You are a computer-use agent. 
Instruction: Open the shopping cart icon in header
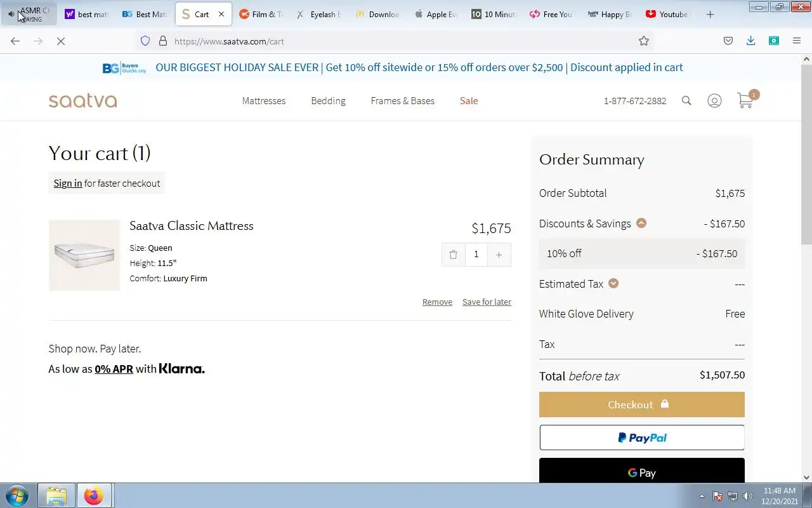click(746, 100)
